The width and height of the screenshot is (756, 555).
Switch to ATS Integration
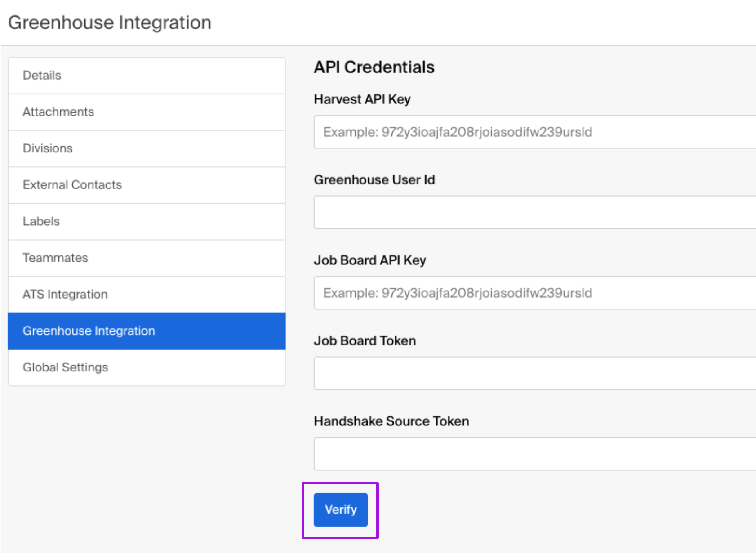[147, 294]
